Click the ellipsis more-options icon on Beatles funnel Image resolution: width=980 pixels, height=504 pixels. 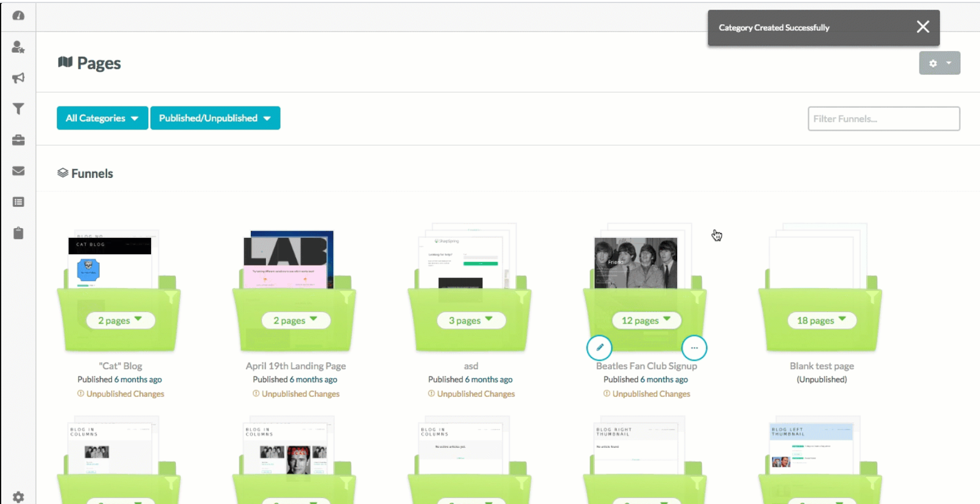[694, 348]
